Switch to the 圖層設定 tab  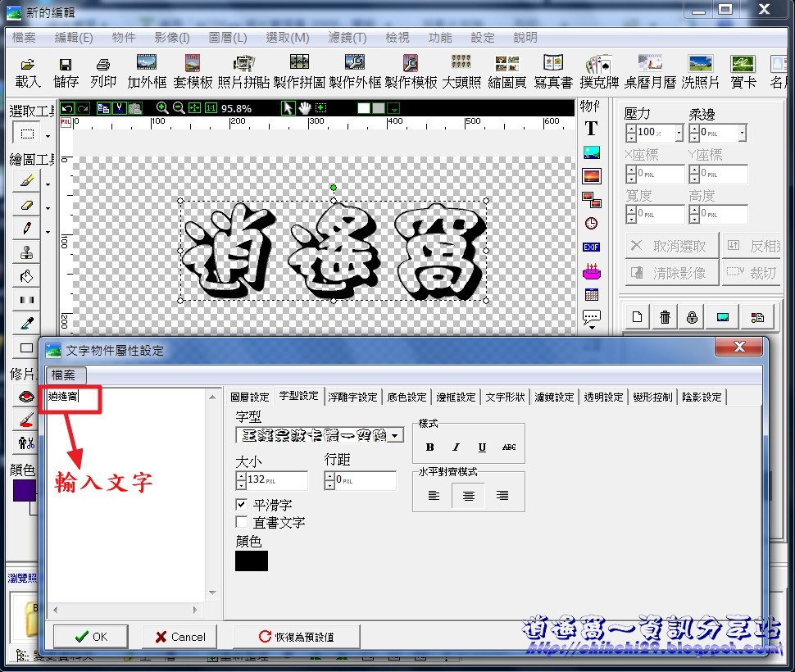pyautogui.click(x=249, y=397)
